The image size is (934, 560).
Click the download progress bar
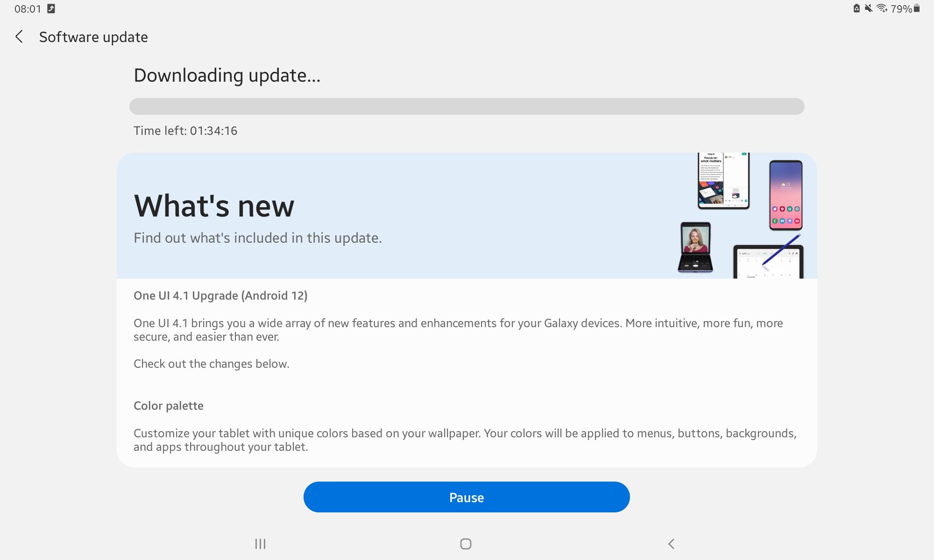point(467,106)
